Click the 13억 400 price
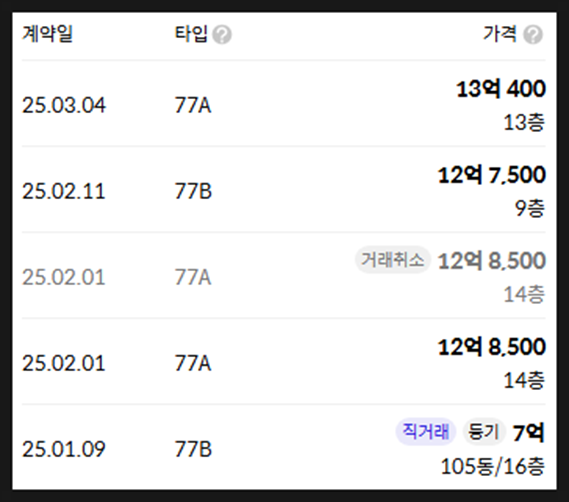Viewport: 569px width, 502px height. 501,89
